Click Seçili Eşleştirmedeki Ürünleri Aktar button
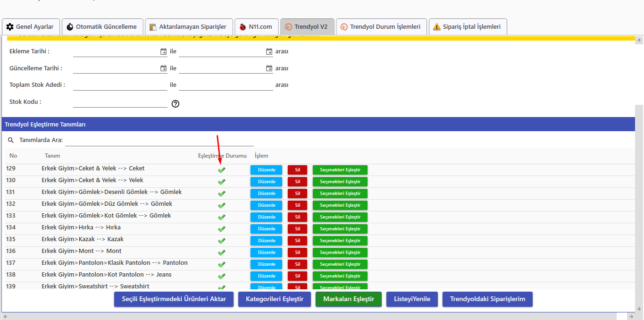This screenshot has width=644, height=320. pyautogui.click(x=174, y=299)
